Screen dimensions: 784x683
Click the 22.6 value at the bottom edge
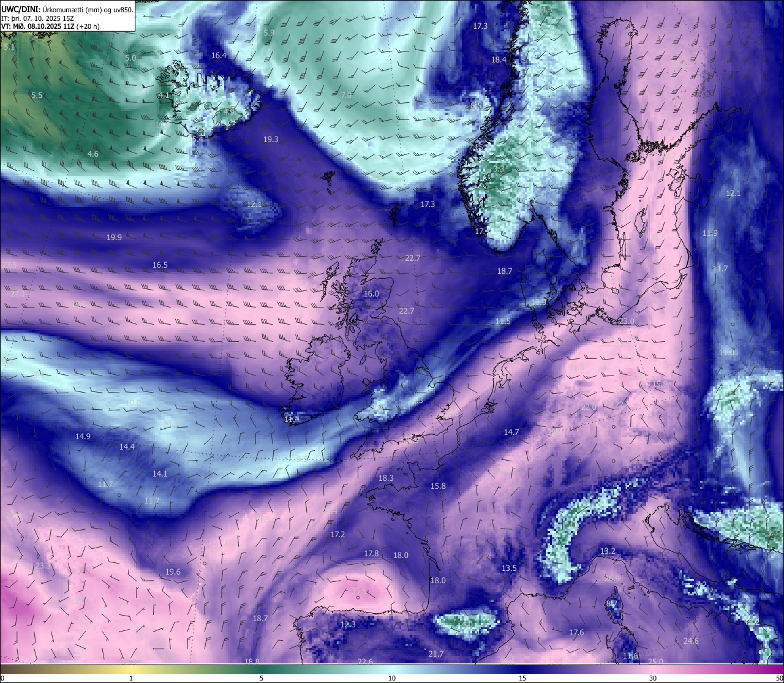tap(365, 661)
